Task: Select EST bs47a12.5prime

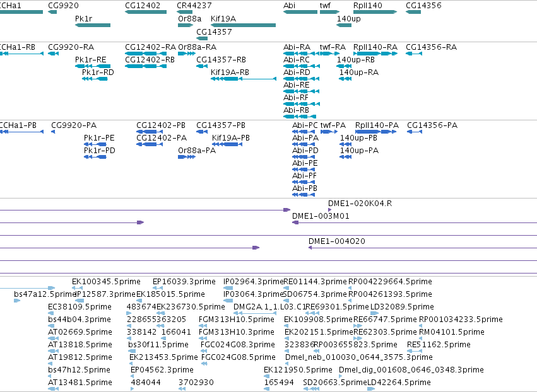Action: pos(17,301)
